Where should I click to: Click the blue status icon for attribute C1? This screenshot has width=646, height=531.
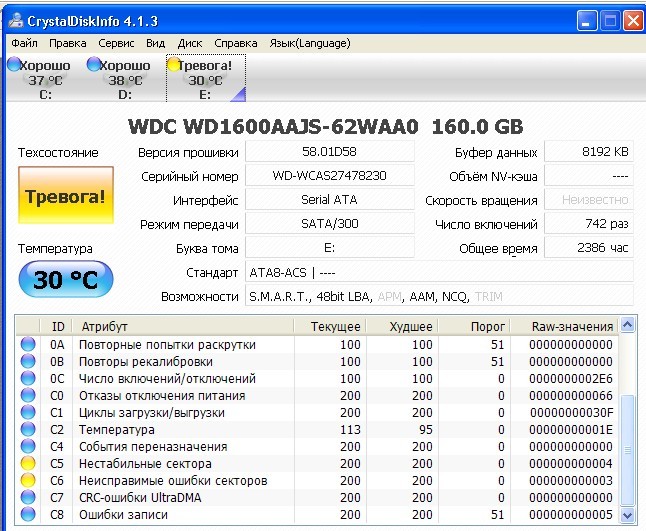tap(28, 412)
